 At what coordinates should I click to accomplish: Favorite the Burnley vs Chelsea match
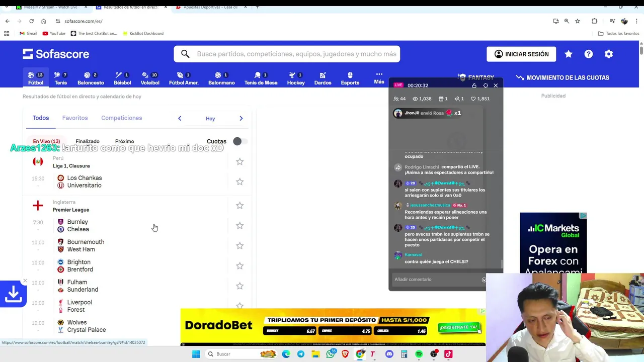click(x=239, y=225)
